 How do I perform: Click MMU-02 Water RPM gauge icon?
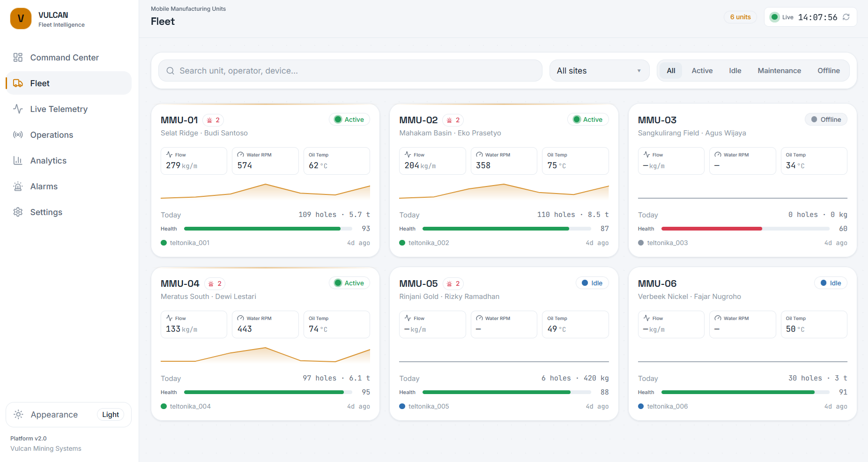pos(479,154)
